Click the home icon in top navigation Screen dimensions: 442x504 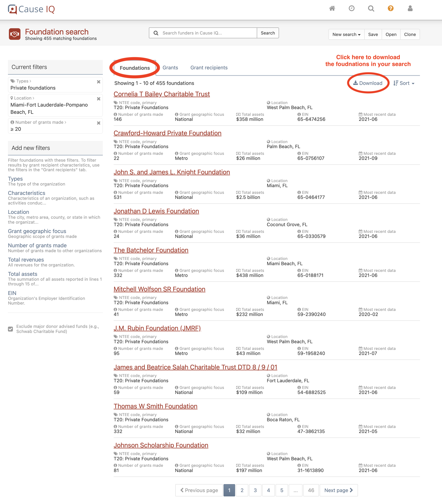coord(332,9)
